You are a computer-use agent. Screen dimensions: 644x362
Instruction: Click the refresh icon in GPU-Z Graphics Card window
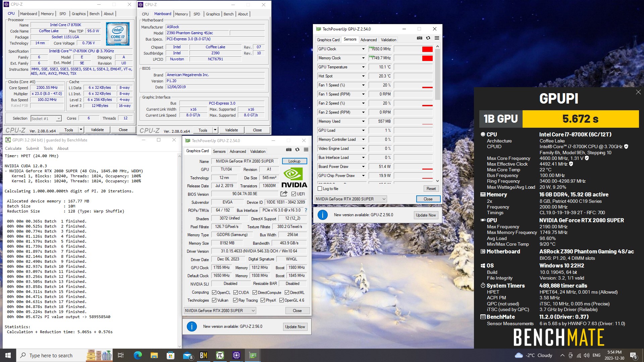297,149
